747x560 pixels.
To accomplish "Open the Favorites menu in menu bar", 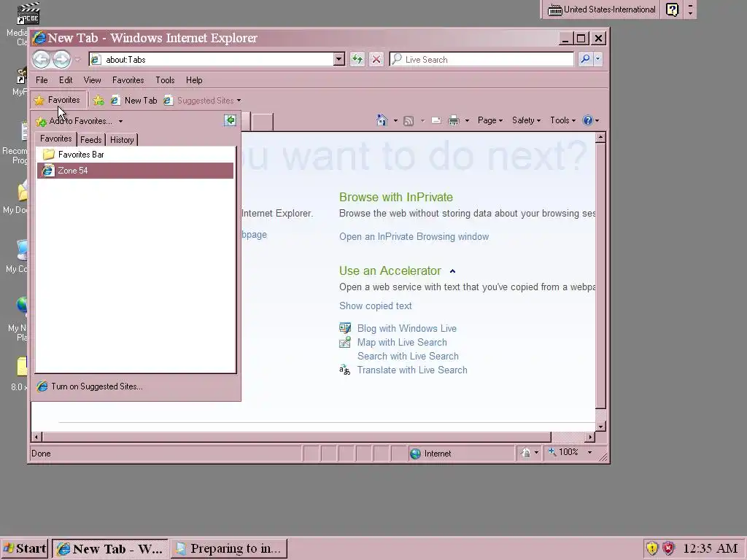I will 128,80.
